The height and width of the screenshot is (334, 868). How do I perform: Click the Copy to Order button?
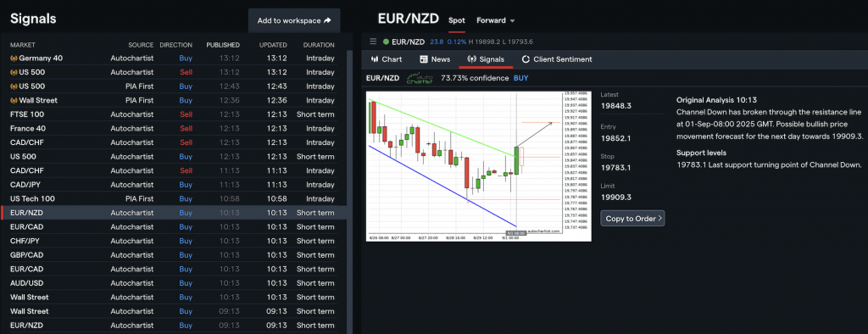pyautogui.click(x=632, y=218)
